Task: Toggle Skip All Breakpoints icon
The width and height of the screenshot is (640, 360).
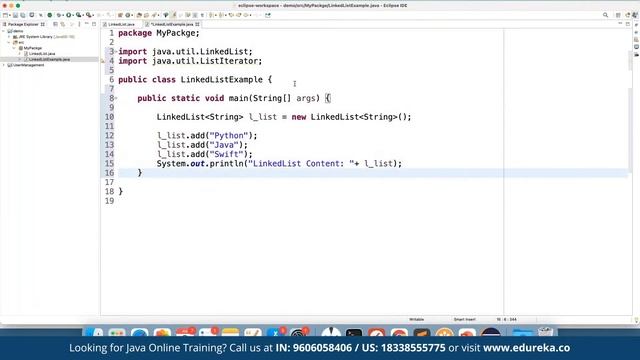Action: (41, 15)
